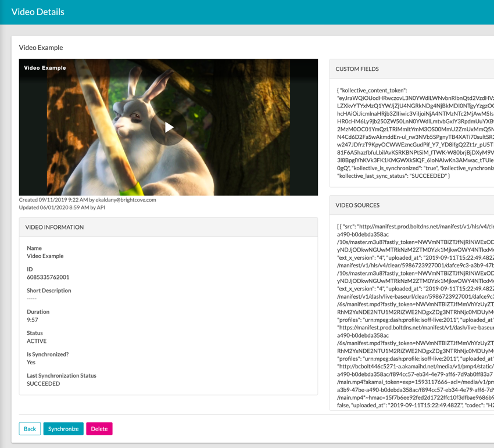The image size is (494, 448).
Task: Click the CUSTOM FIELDS panel header
Action: [357, 69]
